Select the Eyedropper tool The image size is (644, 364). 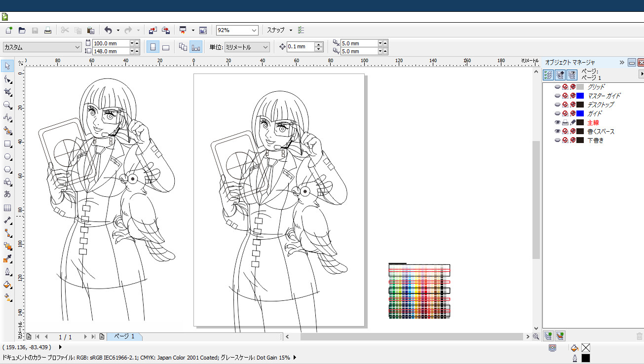[x=7, y=259]
